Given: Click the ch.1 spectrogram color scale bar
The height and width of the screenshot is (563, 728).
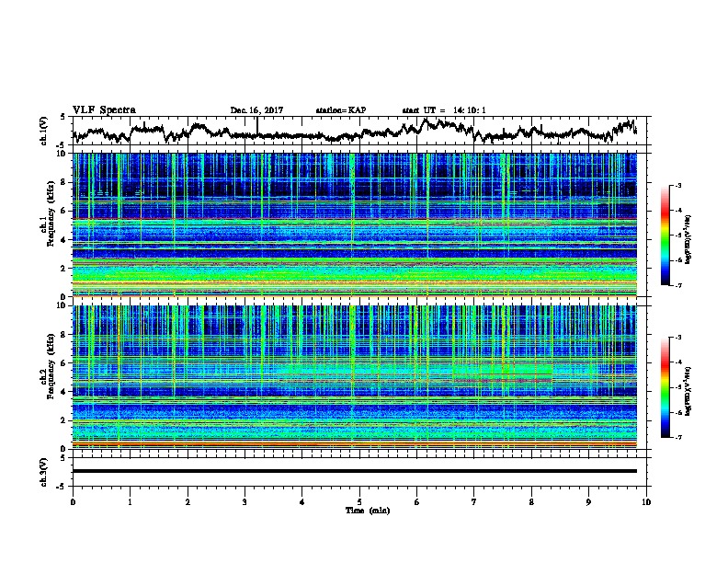Looking at the screenshot, I should click(665, 236).
